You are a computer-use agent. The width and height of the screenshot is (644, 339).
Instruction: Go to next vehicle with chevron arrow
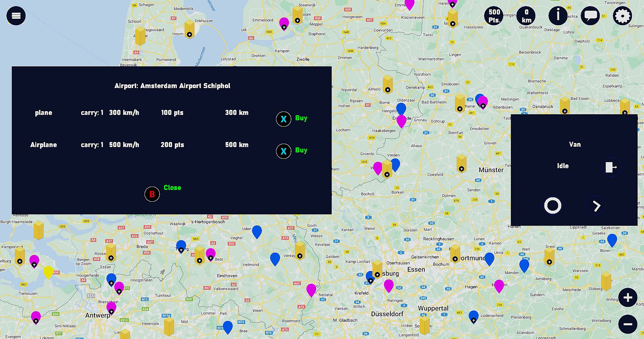(596, 206)
